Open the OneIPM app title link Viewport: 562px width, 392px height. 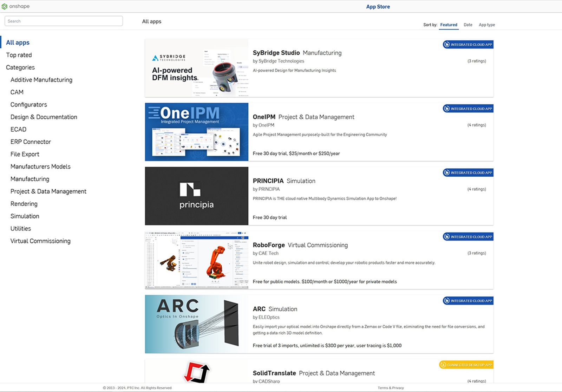pyautogui.click(x=264, y=117)
